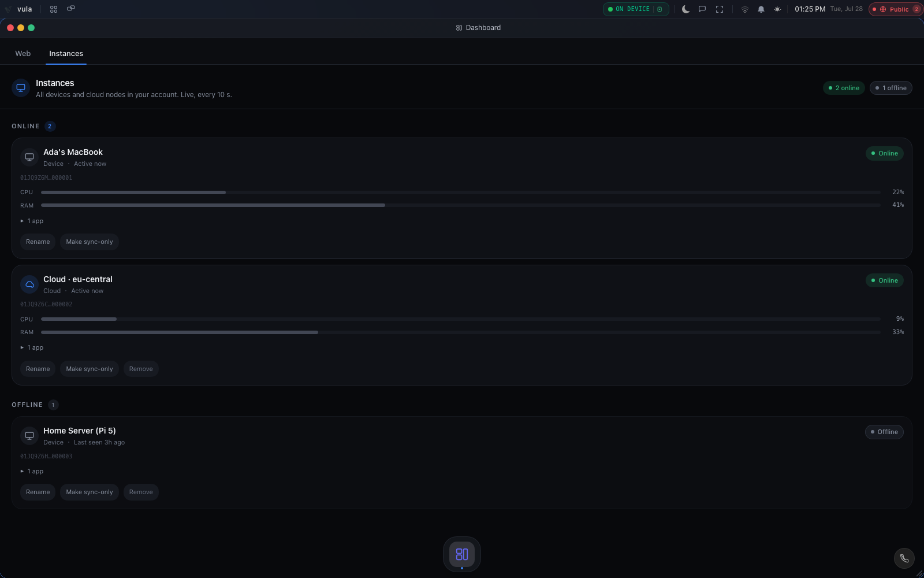Click the Public status badge in top bar
This screenshot has height=578, width=924.
pos(896,9)
